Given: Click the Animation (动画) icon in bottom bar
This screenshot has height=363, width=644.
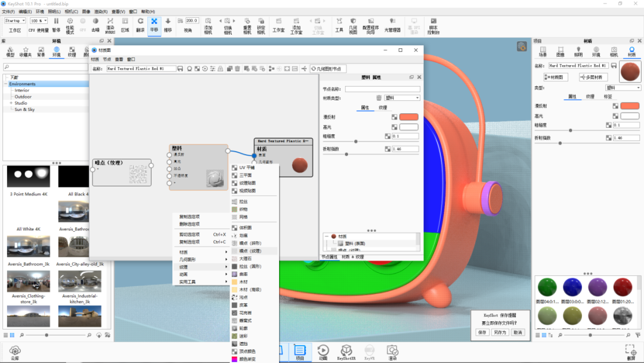Looking at the screenshot, I should 323,352.
